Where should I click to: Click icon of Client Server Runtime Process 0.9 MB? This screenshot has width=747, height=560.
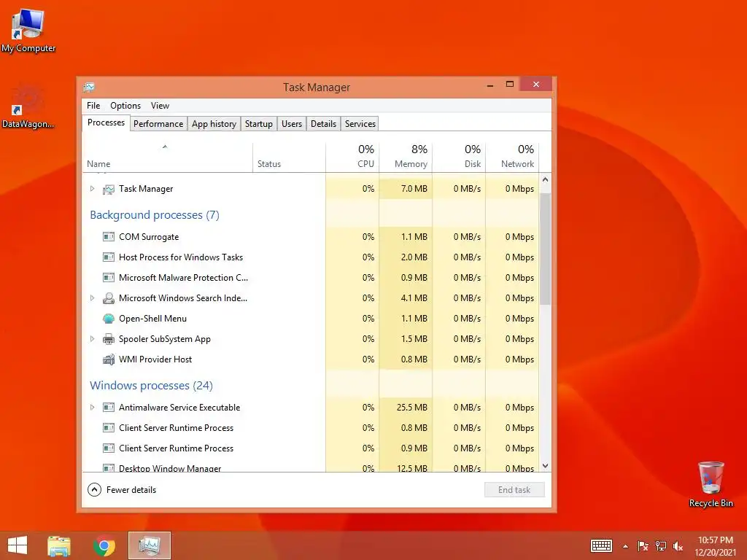pos(109,448)
